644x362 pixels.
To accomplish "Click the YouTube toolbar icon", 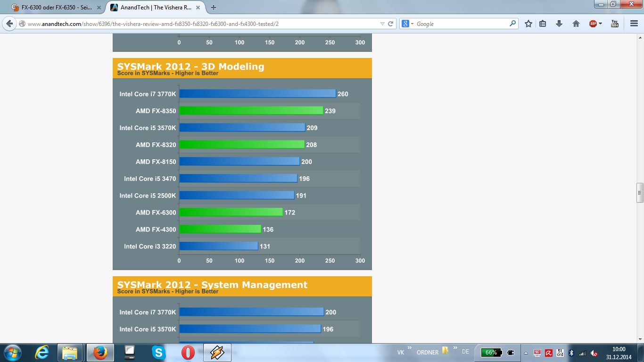I will coord(615,24).
